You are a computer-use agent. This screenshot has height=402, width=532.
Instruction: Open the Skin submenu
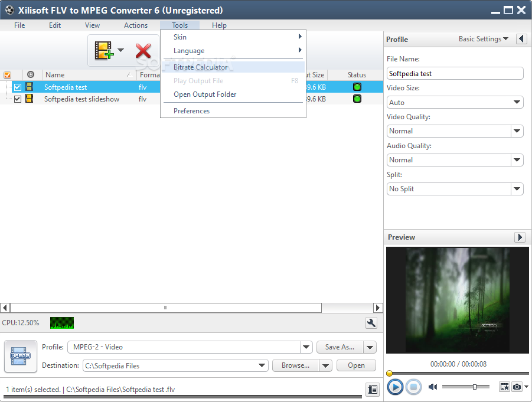(x=233, y=37)
